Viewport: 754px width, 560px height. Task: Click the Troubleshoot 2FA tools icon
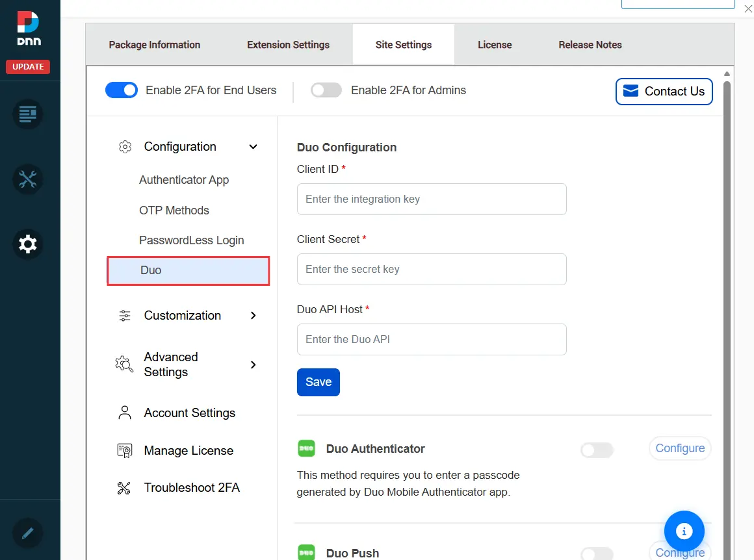(124, 488)
